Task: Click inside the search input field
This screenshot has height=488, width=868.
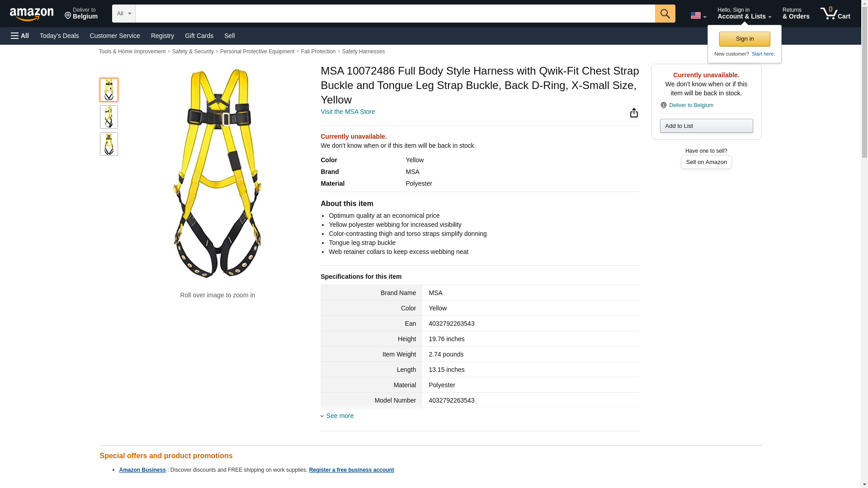Action: (395, 14)
